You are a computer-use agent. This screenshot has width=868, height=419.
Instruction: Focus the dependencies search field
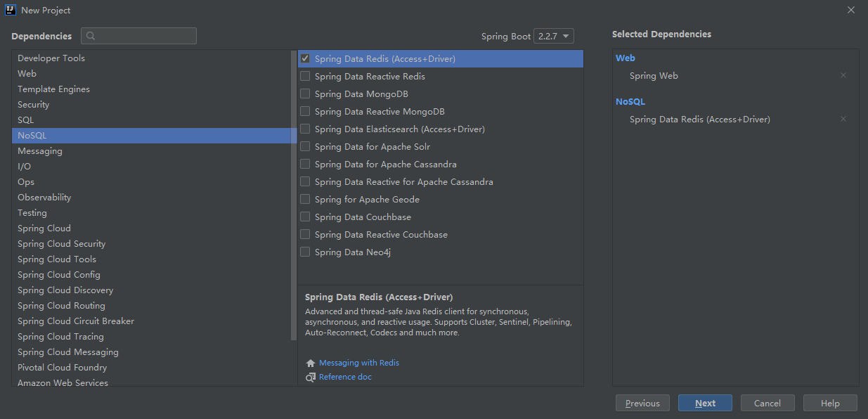pyautogui.click(x=138, y=36)
